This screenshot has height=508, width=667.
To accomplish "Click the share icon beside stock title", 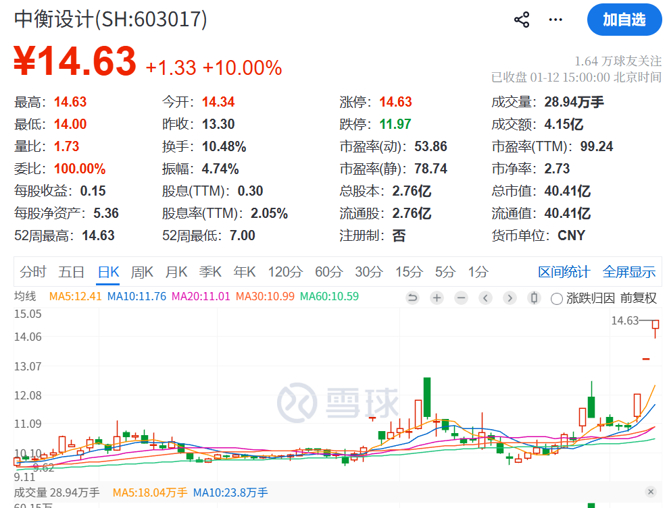I will [x=522, y=20].
